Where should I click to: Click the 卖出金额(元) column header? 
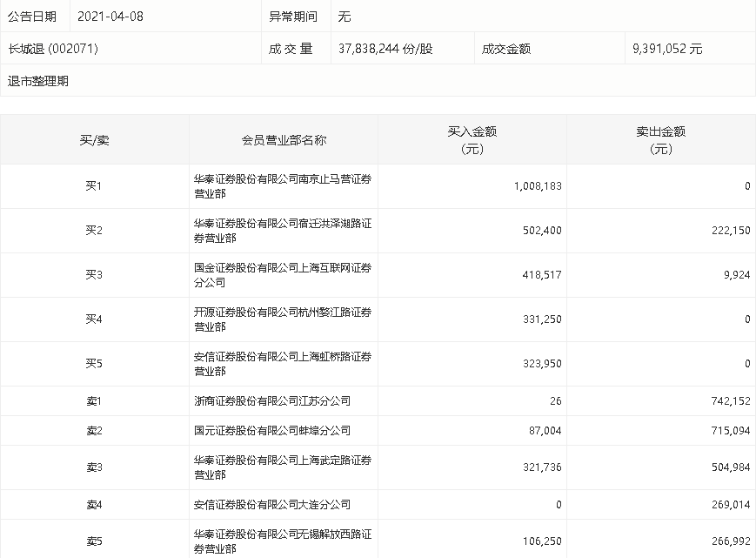click(661, 140)
